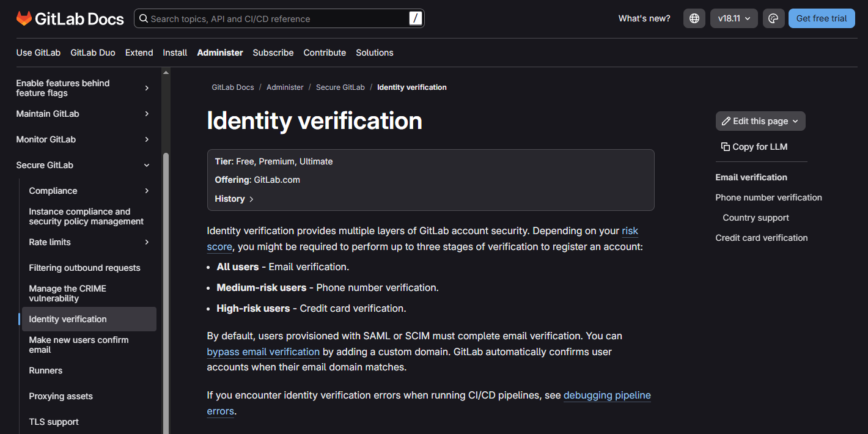The image size is (868, 434).
Task: Open TLS support in the sidebar
Action: (x=54, y=422)
